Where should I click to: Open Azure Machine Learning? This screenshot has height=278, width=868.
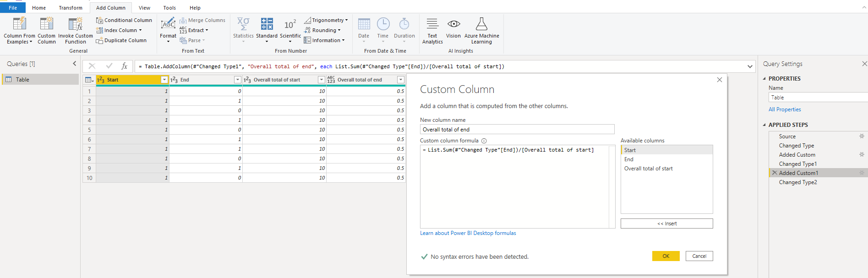[x=482, y=31]
